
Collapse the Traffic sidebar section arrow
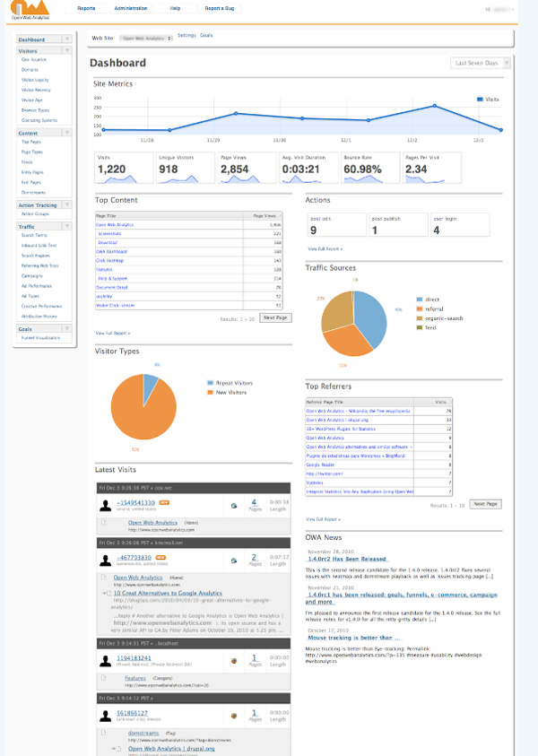click(x=65, y=227)
